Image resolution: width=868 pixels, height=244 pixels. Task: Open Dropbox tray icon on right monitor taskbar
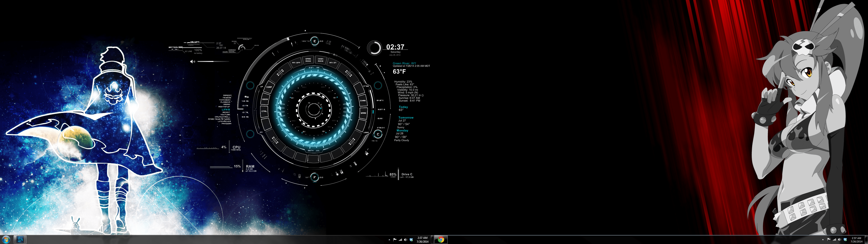click(845, 240)
